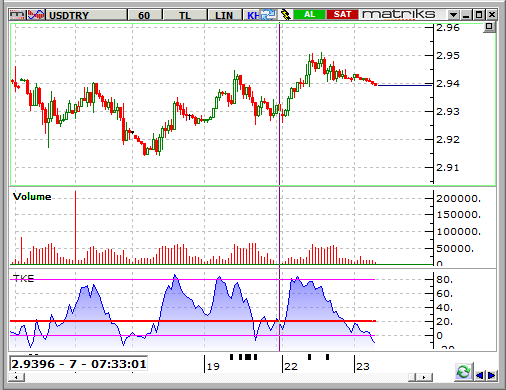Click the USDTRY symbol field

[86, 15]
